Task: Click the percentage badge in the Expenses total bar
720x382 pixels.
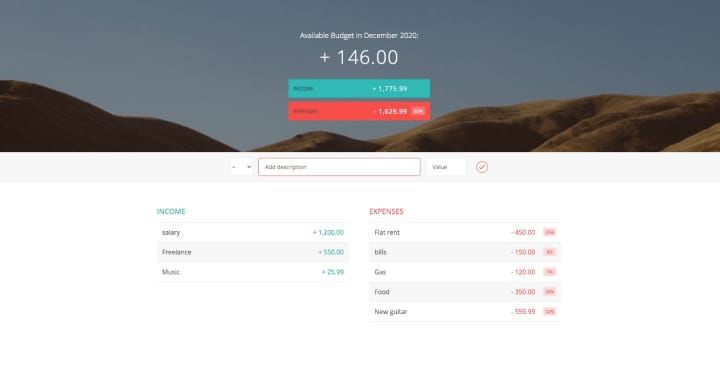Action: 418,111
